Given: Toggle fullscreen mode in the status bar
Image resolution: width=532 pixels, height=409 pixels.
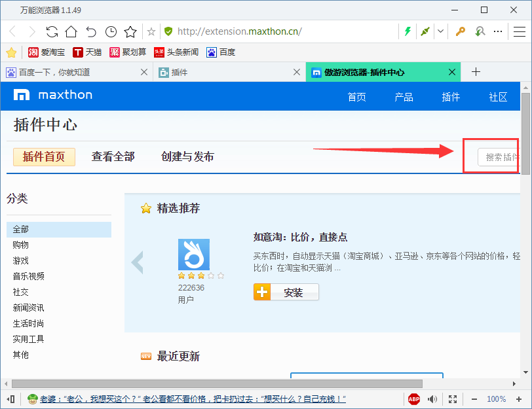Looking at the screenshot, I should point(452,399).
